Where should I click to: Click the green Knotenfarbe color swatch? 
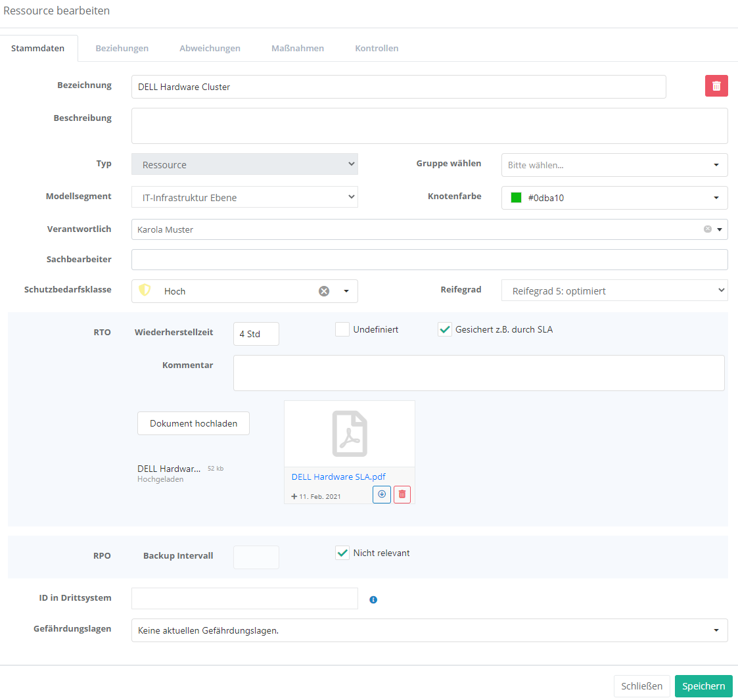[517, 198]
